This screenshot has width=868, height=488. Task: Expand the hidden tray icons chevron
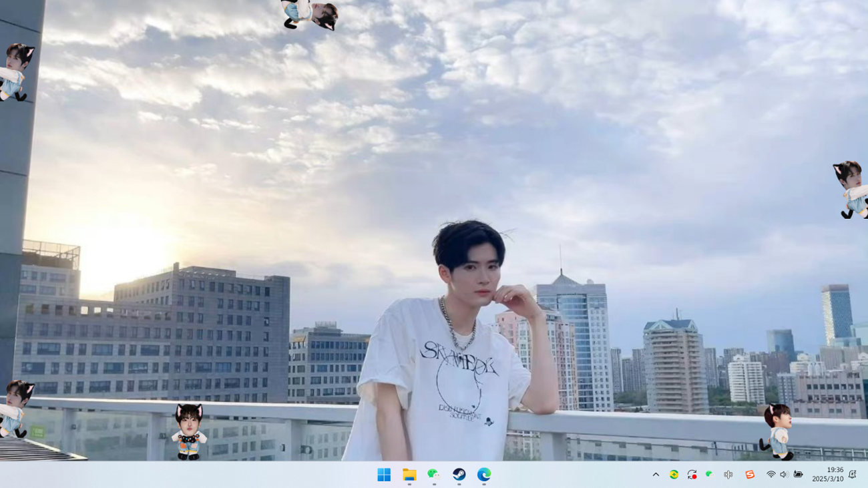click(x=656, y=475)
